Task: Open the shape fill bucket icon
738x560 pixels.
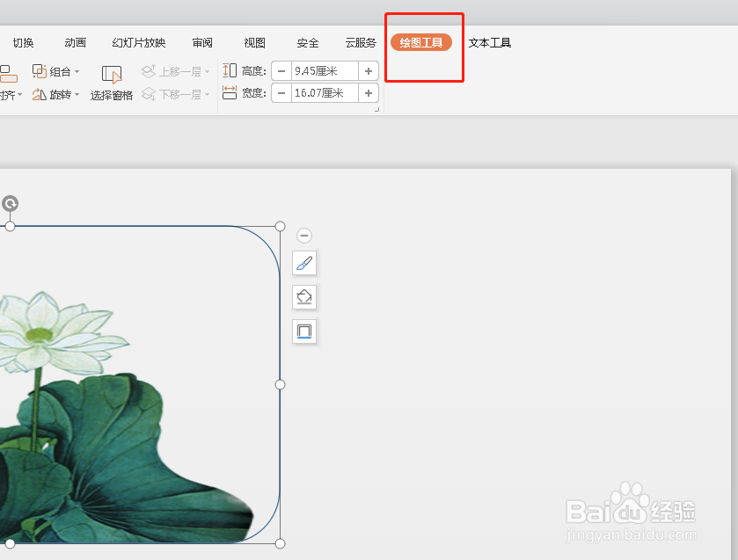Action: point(303,297)
